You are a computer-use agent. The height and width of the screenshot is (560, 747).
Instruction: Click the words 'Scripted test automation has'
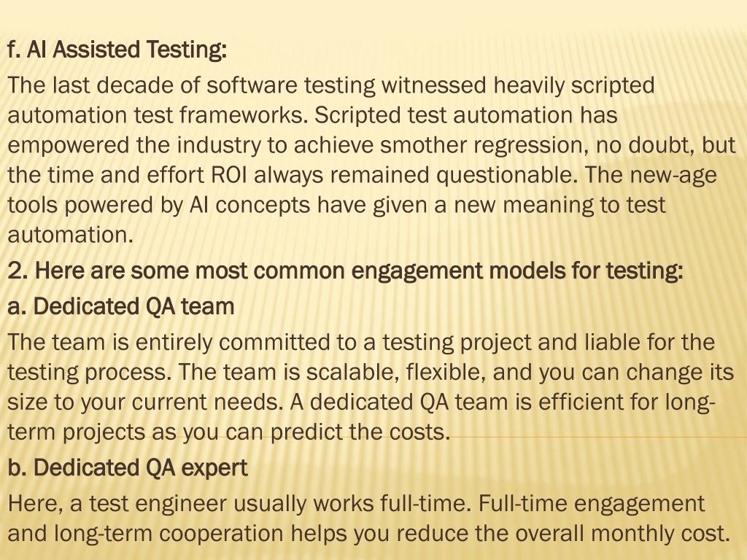tap(466, 115)
